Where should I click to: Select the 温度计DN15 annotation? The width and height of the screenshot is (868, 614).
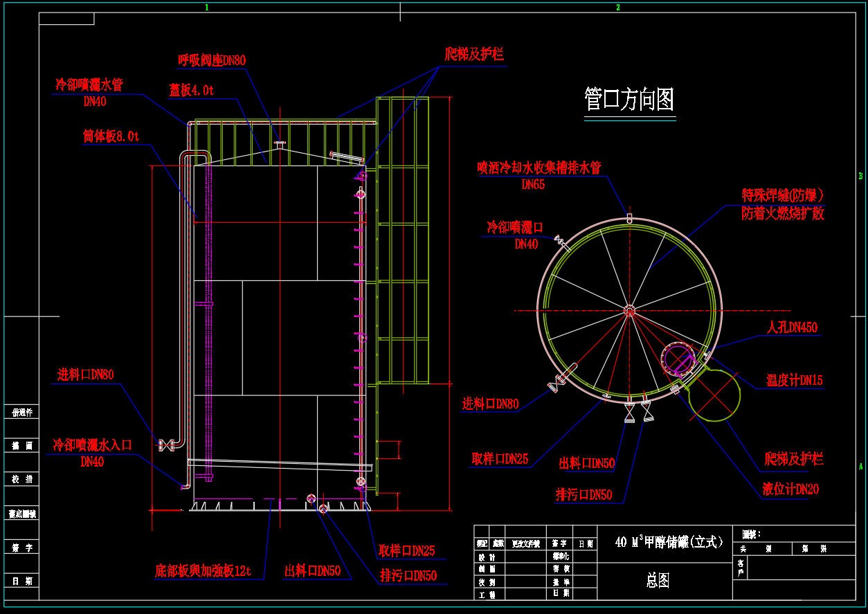(794, 380)
